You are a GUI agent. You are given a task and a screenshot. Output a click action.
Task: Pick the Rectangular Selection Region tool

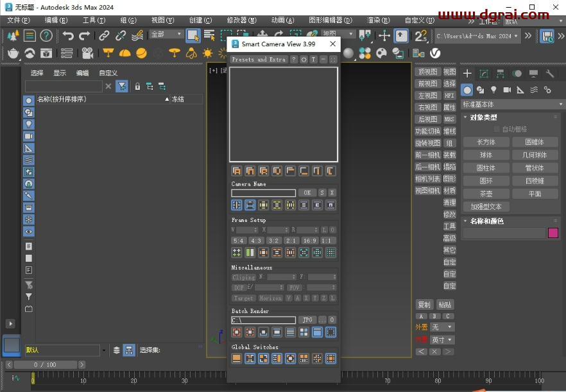226,35
